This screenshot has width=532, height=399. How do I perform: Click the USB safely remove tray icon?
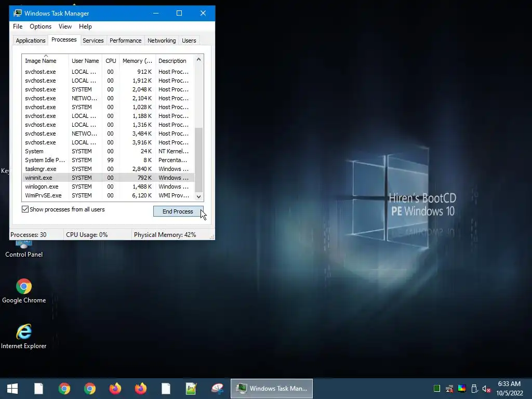[x=474, y=389]
